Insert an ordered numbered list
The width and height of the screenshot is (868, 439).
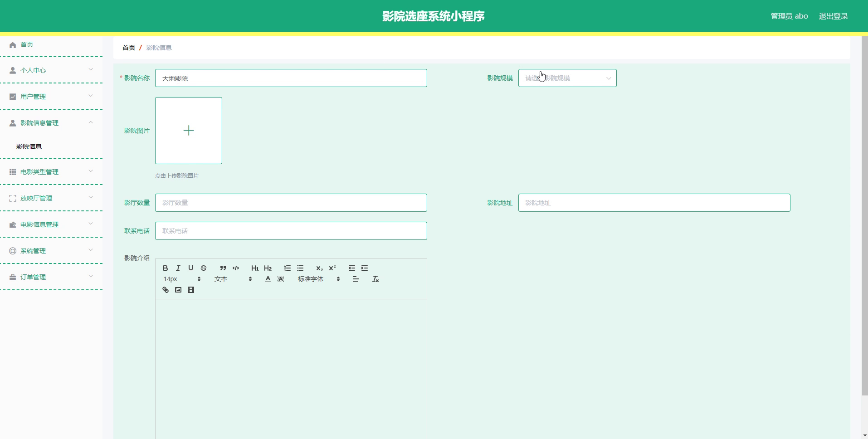point(287,268)
